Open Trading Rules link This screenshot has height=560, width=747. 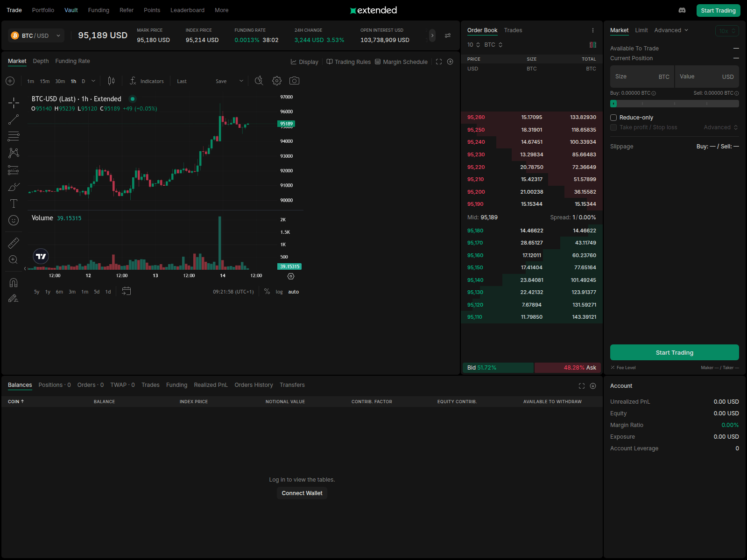click(x=348, y=62)
